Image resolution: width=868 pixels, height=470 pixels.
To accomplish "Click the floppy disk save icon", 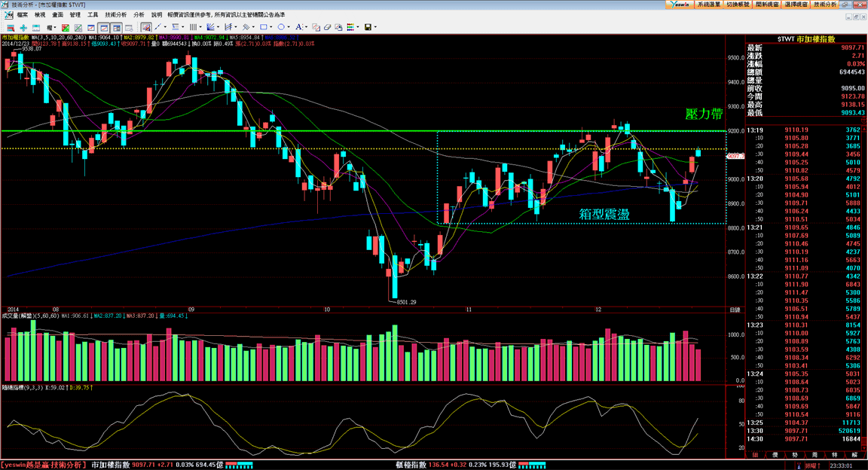I will [x=368, y=26].
